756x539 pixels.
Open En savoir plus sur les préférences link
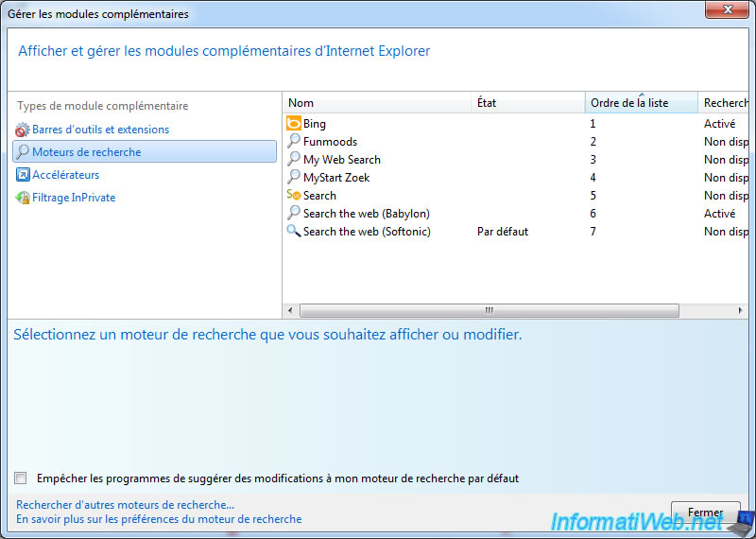click(x=159, y=519)
